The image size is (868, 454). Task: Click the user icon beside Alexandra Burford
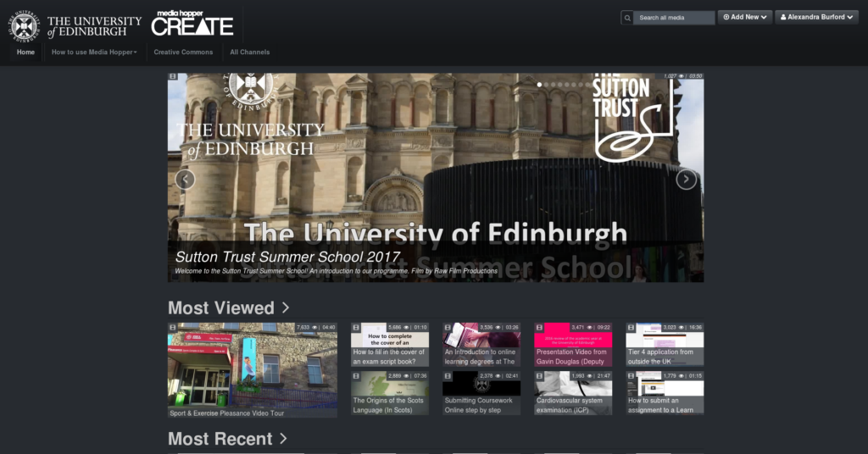783,17
